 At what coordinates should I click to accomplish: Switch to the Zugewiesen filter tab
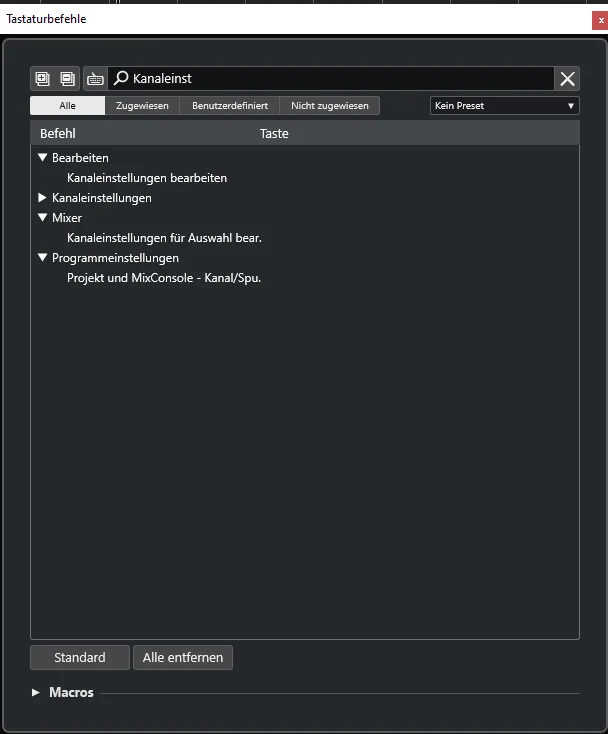142,106
